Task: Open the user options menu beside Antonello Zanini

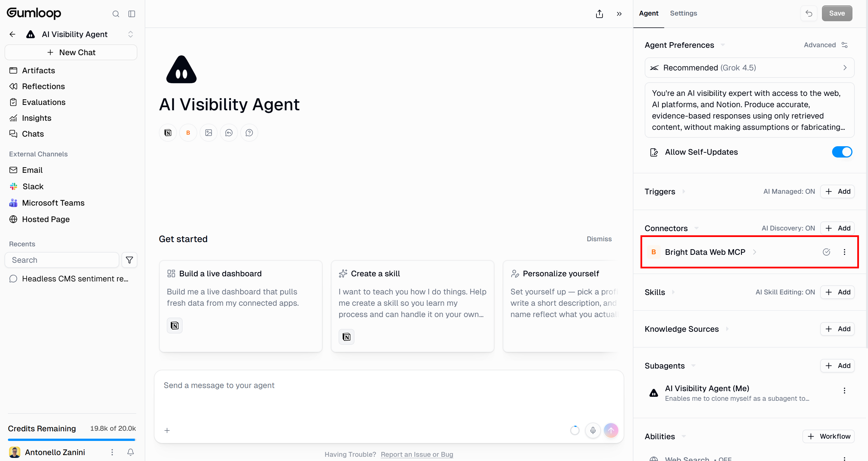Action: tap(112, 452)
